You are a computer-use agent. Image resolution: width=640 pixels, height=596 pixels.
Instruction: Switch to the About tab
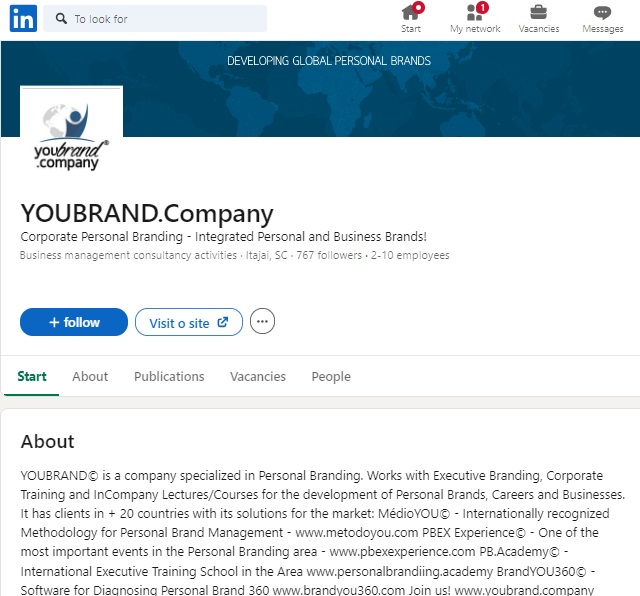90,376
